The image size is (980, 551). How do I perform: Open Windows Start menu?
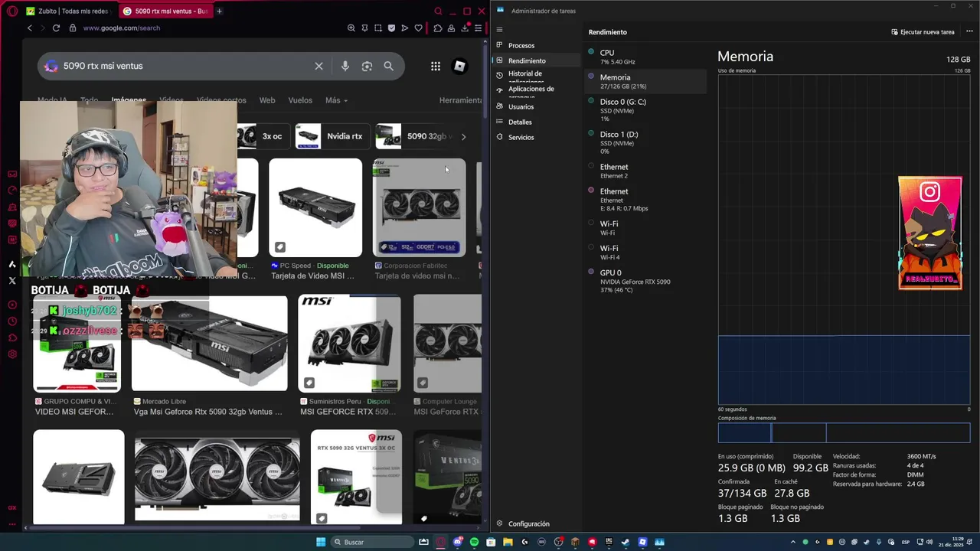pos(322,542)
